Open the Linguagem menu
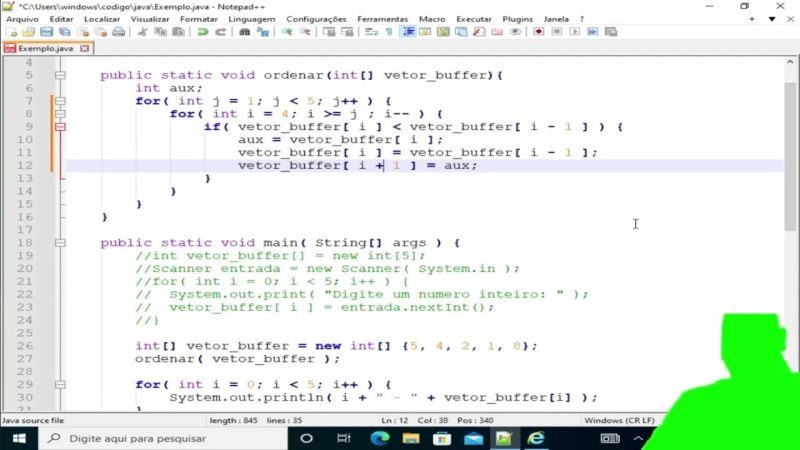 click(252, 19)
